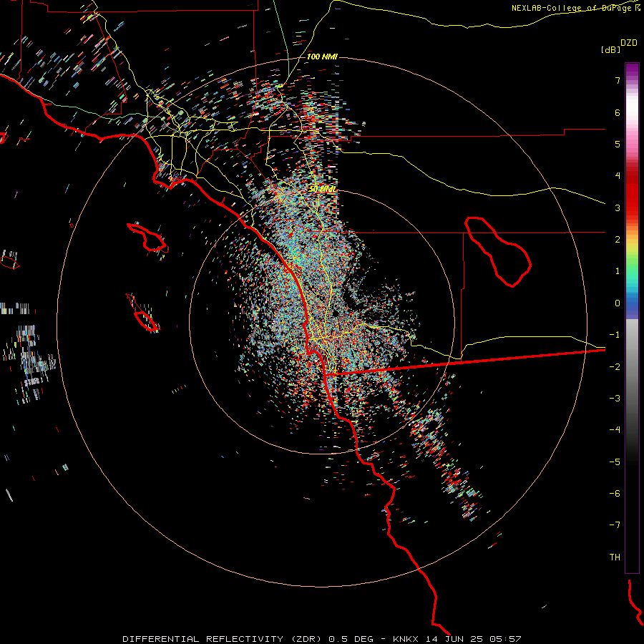Image resolution: width=644 pixels, height=644 pixels.
Task: Click the "-7" tick label on color scale
Action: 615,525
